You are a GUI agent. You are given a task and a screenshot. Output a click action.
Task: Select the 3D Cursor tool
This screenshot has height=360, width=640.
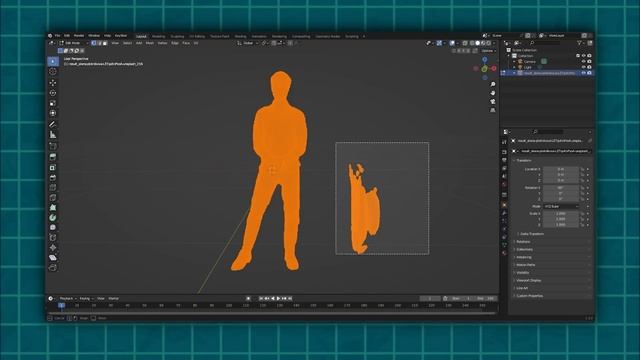point(53,71)
